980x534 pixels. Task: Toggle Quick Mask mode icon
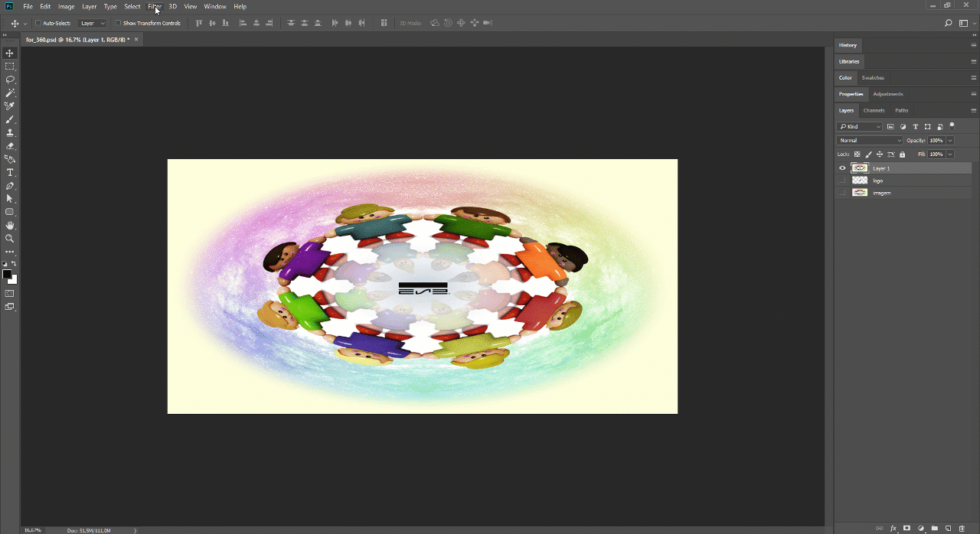(10, 293)
